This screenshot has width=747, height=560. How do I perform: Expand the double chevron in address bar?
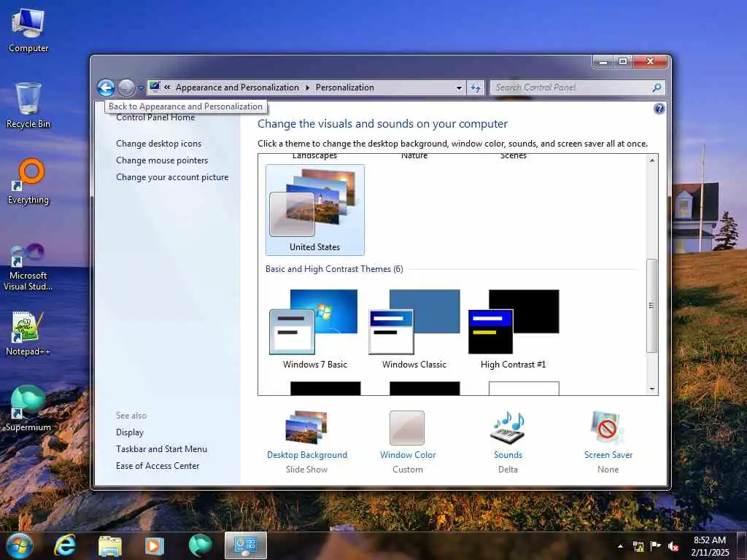tap(167, 87)
